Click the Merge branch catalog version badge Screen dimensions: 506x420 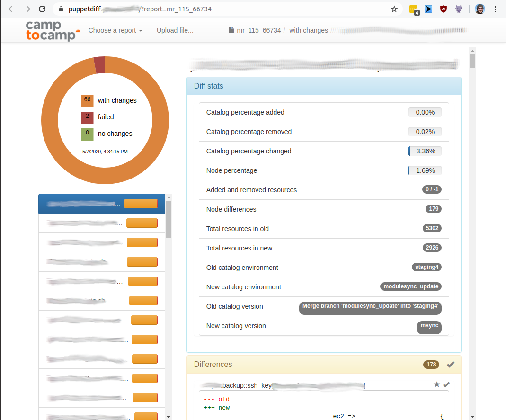point(370,308)
